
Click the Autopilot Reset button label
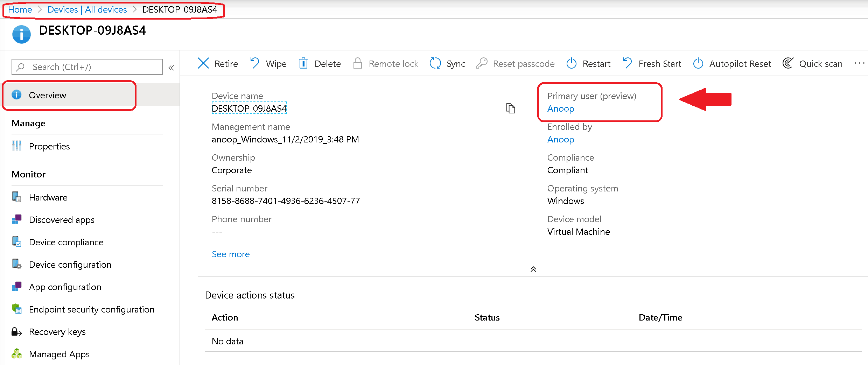pos(740,64)
